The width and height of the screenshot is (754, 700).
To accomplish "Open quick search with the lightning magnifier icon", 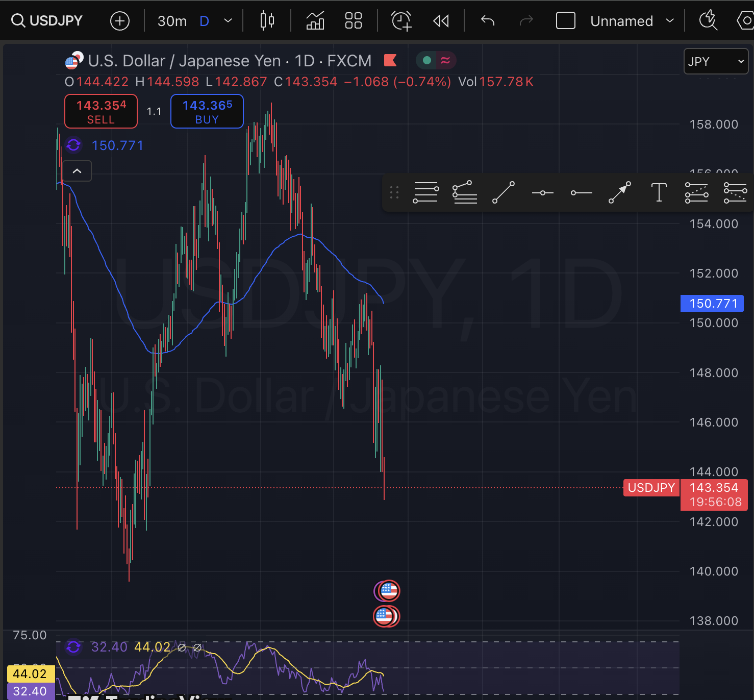I will click(x=708, y=21).
